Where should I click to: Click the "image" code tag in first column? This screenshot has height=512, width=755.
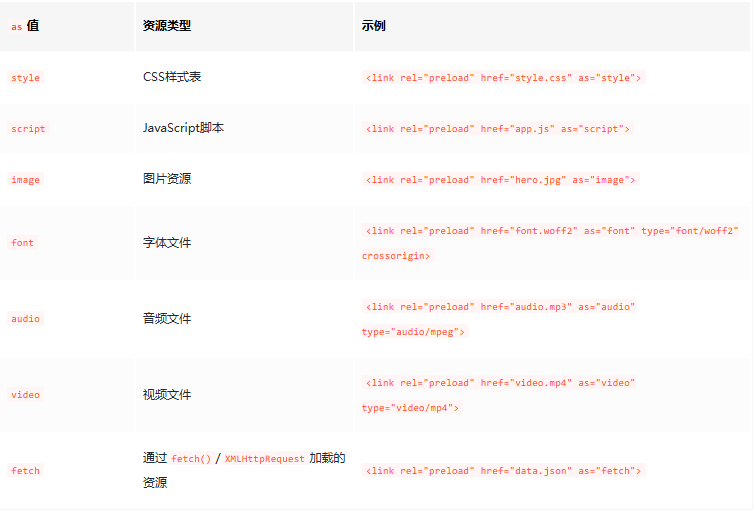click(26, 180)
